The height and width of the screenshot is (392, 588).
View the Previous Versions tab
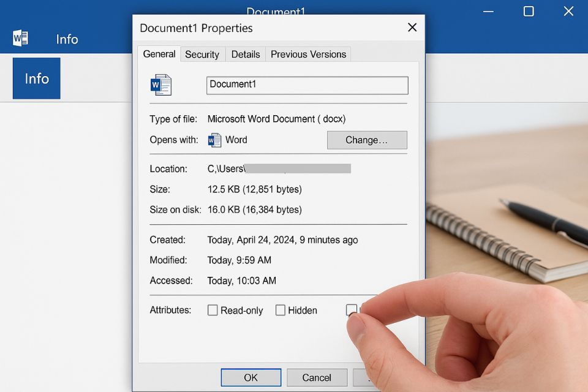(308, 54)
